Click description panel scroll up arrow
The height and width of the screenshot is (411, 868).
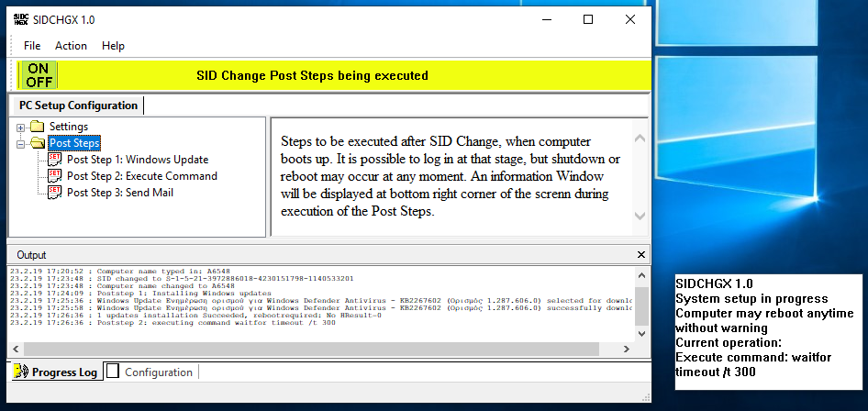click(x=640, y=139)
